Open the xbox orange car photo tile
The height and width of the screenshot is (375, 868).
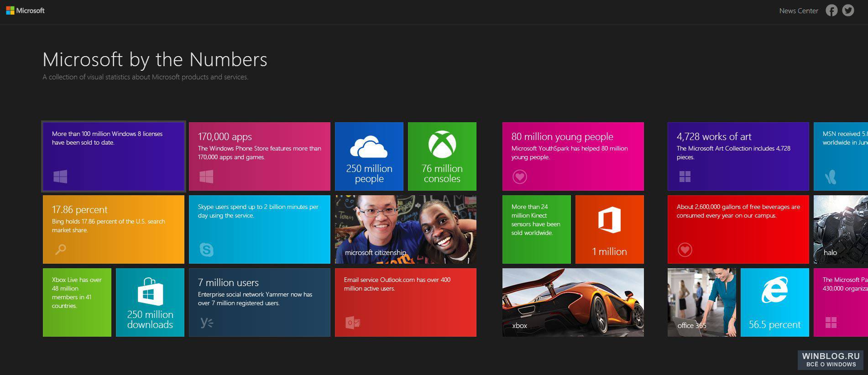(x=573, y=302)
